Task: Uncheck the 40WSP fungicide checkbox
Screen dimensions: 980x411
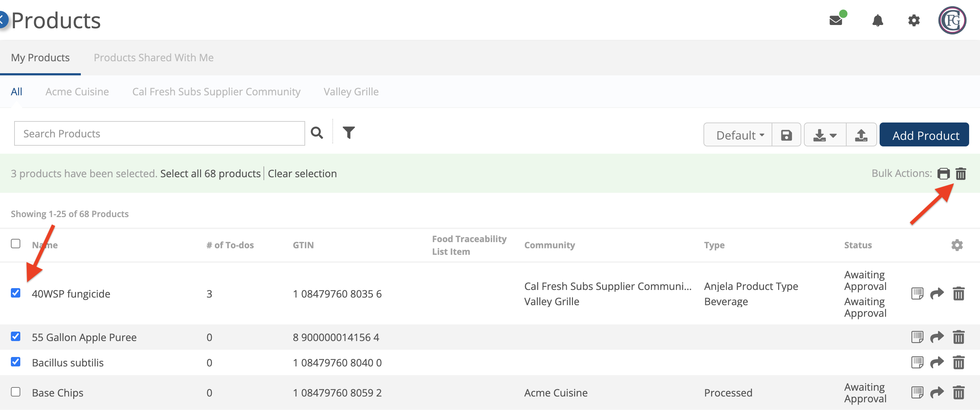Action: point(16,292)
